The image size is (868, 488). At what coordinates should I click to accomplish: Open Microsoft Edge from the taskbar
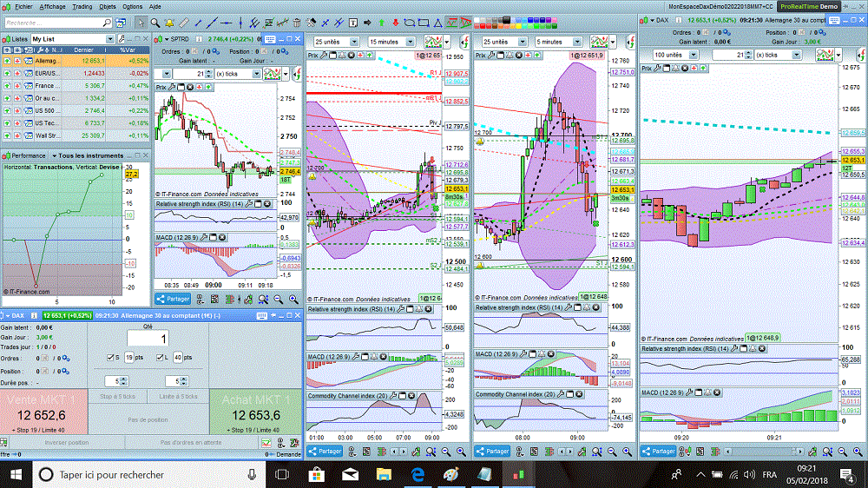coord(418,475)
